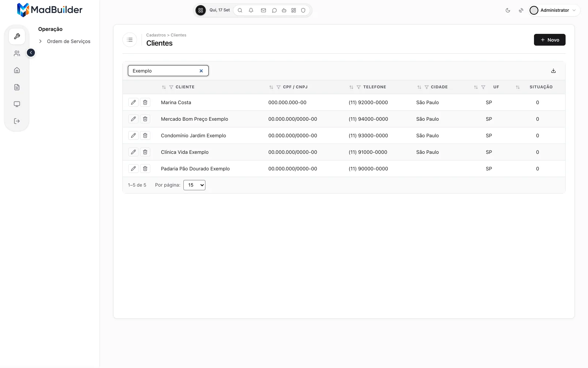This screenshot has height=368, width=588.
Task: Delete the Clínica Vida Exemplo row
Action: click(145, 152)
